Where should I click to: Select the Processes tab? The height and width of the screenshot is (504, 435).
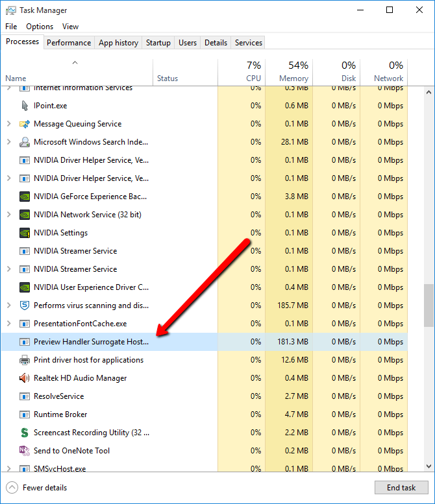23,42
